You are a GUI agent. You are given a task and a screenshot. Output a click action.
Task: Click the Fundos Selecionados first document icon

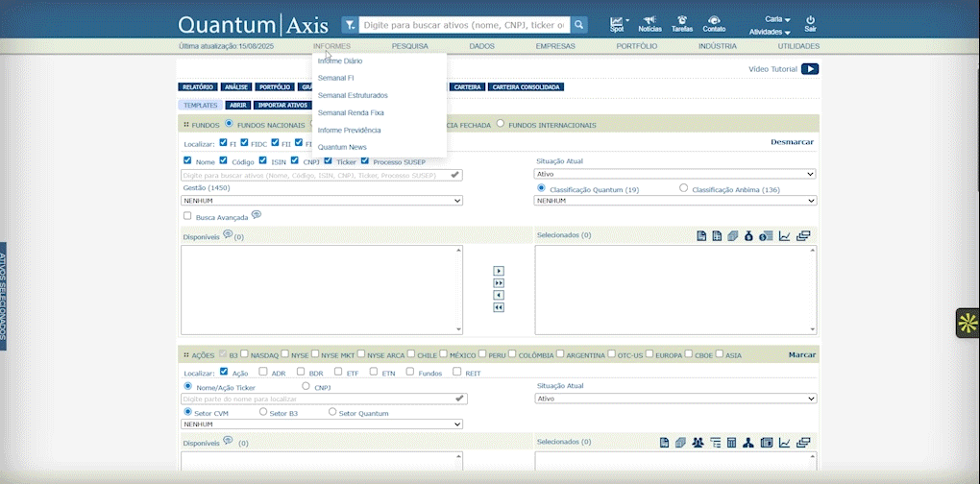pyautogui.click(x=701, y=236)
